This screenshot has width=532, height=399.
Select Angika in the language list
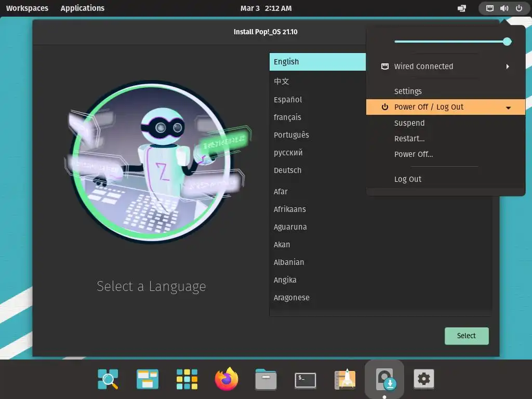click(381, 280)
